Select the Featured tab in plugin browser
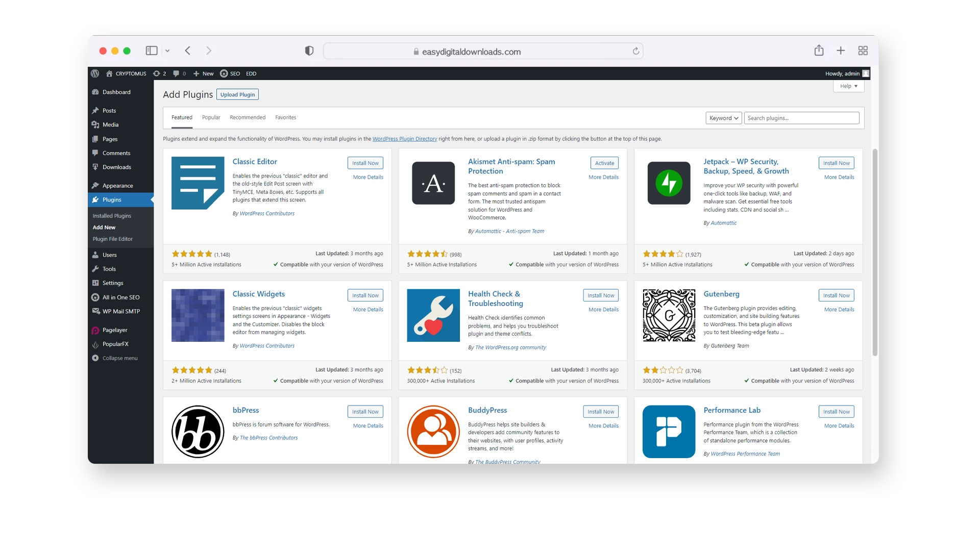Viewport: 980px width, 551px height. [x=181, y=117]
